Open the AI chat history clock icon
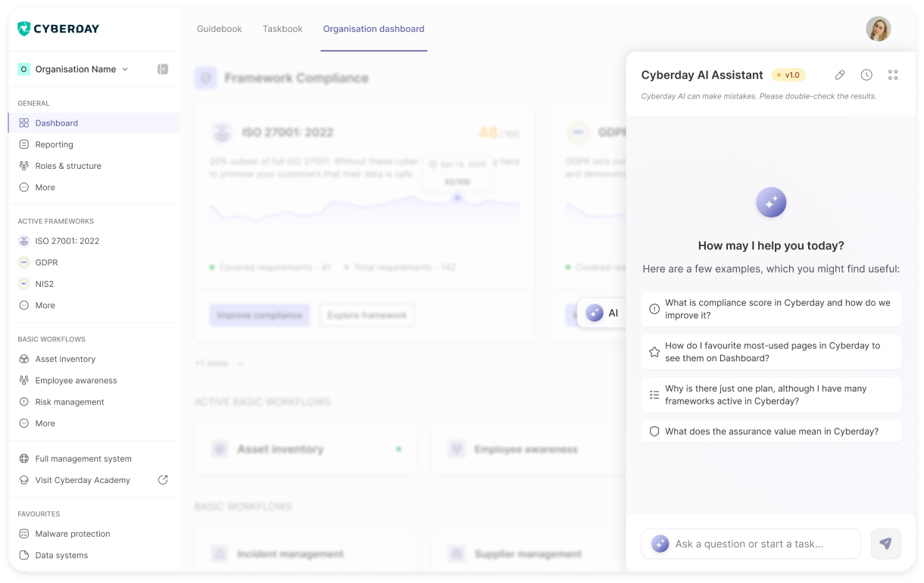Screen dimensions: 924x583 point(866,75)
